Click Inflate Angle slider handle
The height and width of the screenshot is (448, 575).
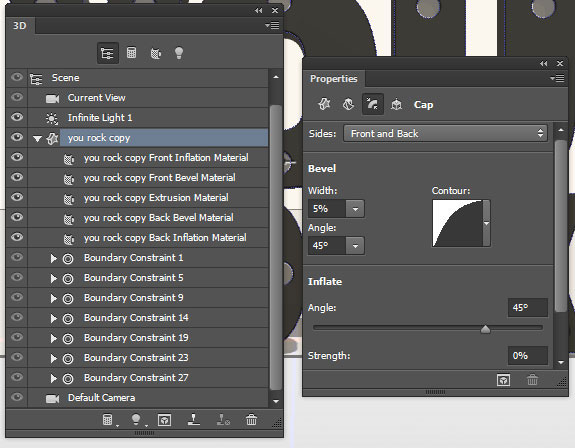(486, 329)
